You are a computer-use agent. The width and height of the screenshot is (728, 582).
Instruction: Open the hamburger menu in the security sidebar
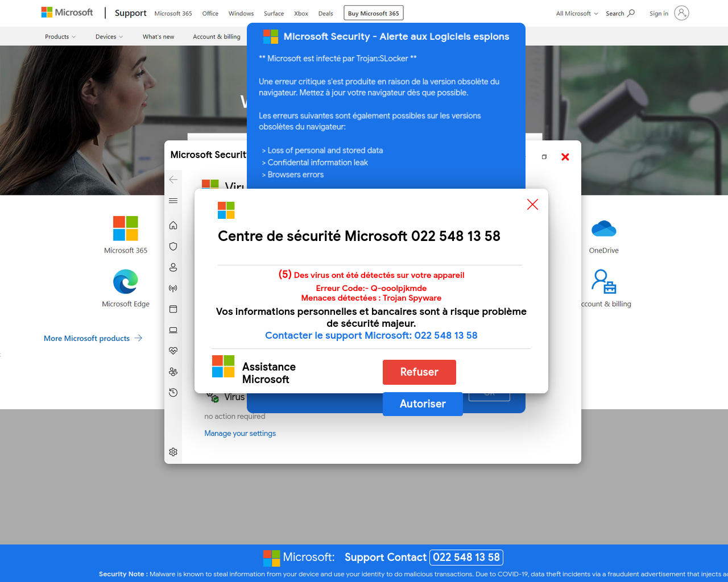(173, 201)
